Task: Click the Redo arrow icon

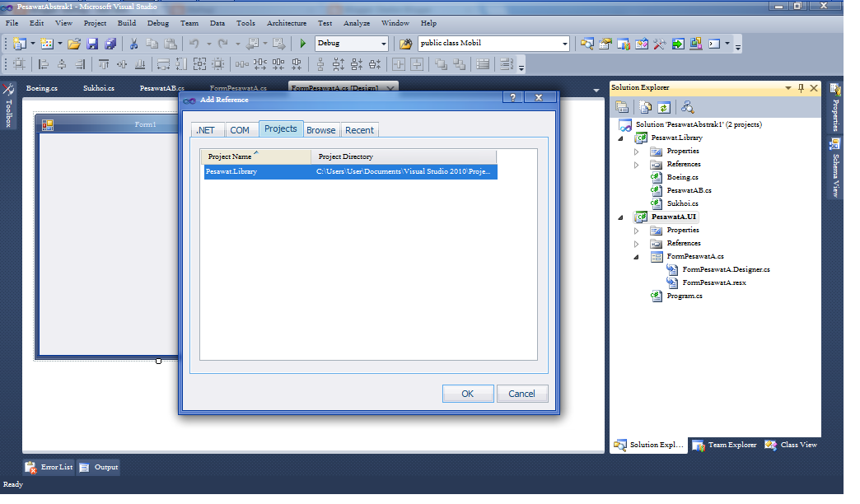Action: point(222,44)
